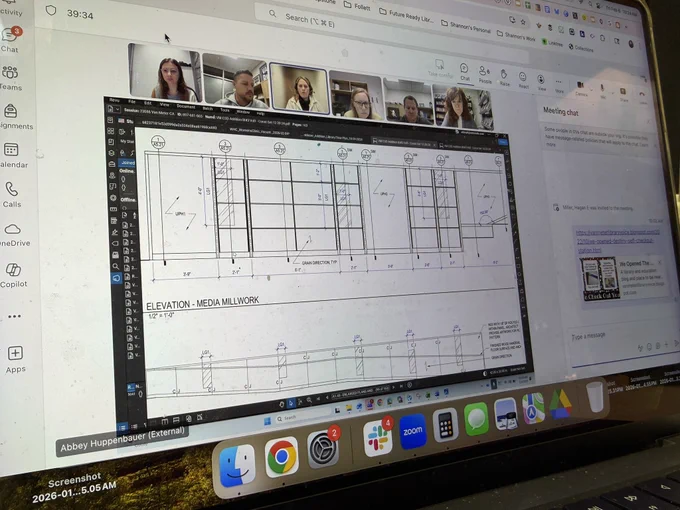Click the Collections bookmark

tap(581, 48)
